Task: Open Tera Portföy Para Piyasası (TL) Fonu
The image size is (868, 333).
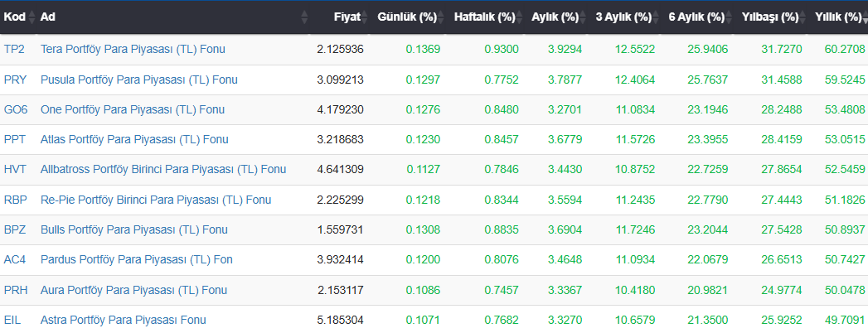Action: [x=133, y=49]
